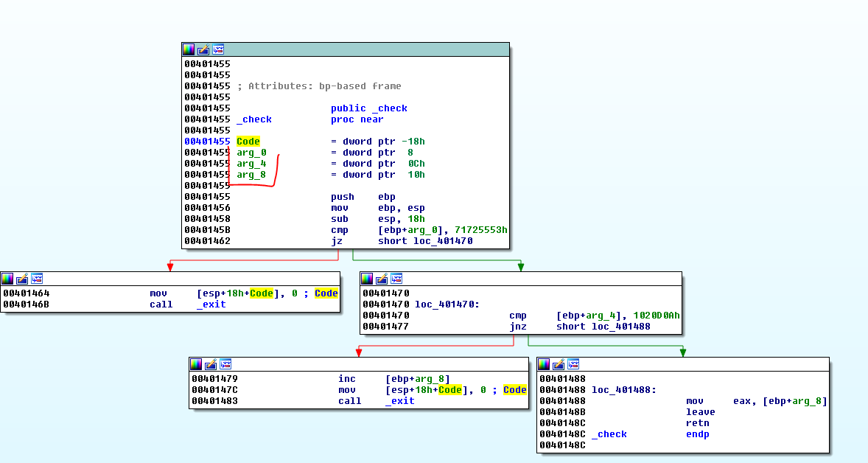The image size is (868, 463).
Task: Click color icon on the loc_401470 block
Action: pyautogui.click(x=367, y=279)
